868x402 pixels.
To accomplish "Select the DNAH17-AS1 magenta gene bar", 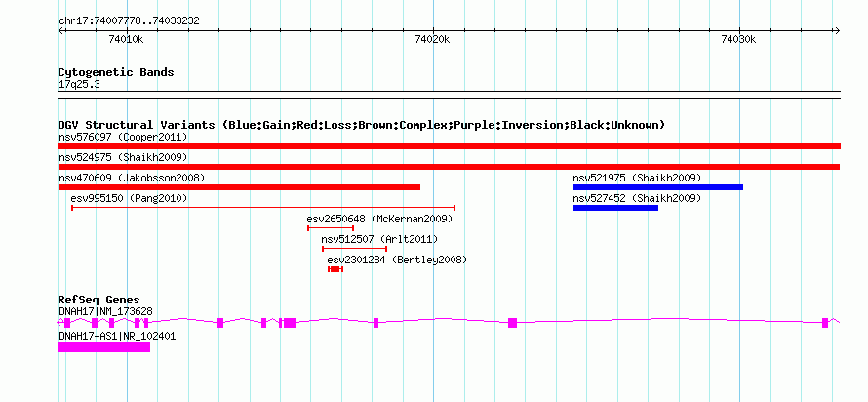I will click(x=103, y=347).
